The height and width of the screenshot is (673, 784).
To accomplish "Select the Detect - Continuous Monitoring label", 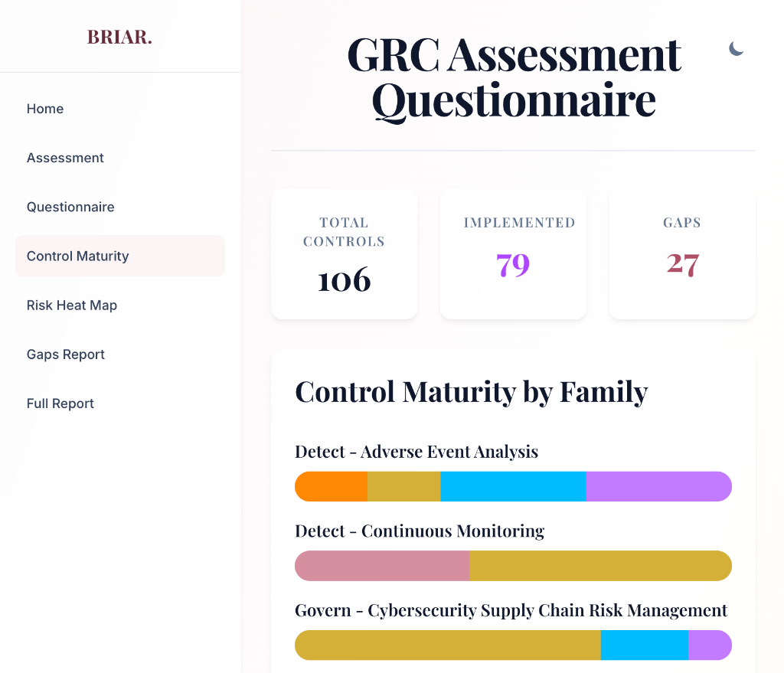I will click(420, 531).
